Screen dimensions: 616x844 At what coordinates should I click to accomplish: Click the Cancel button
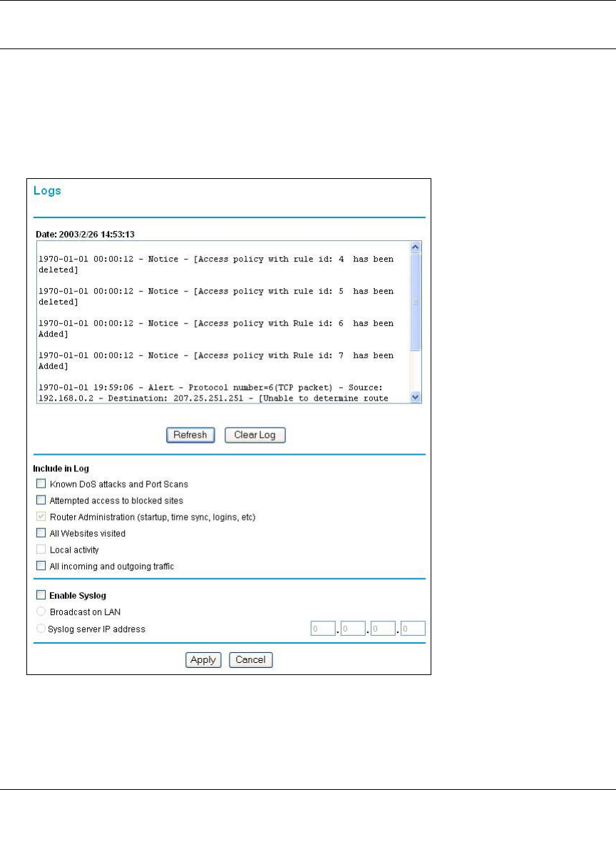click(250, 660)
